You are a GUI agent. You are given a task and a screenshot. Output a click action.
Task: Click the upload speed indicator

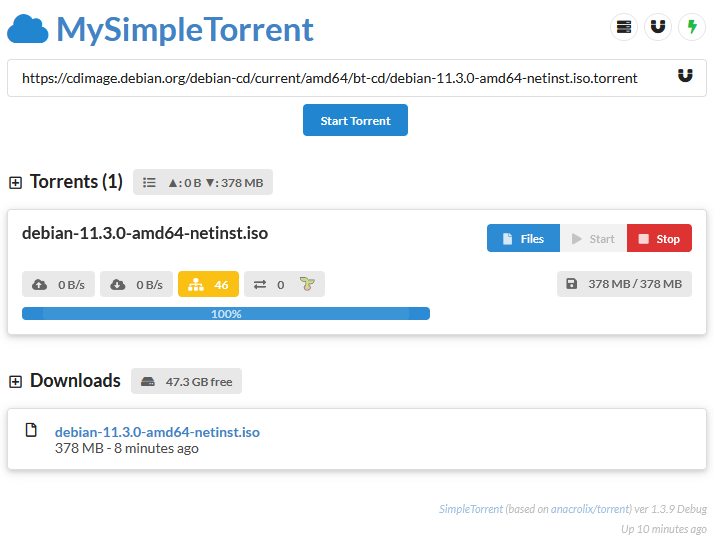[58, 284]
